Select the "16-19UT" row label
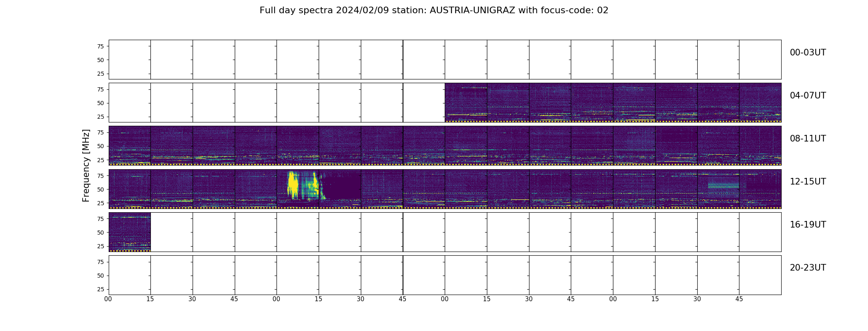This screenshot has height=331, width=868. 808,225
